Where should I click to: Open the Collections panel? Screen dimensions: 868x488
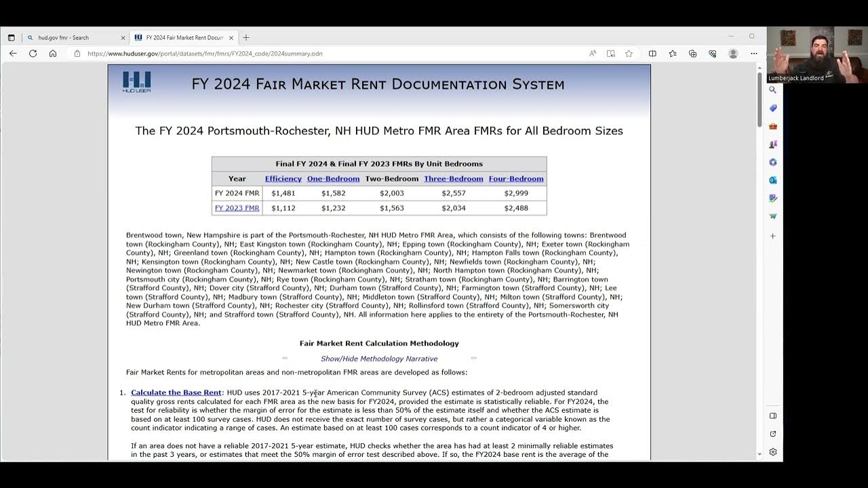(x=692, y=54)
